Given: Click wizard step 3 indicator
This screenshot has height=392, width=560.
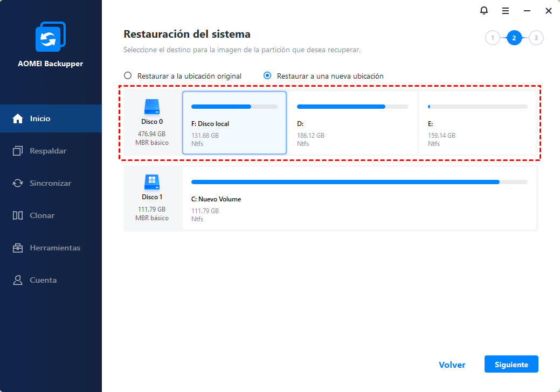Looking at the screenshot, I should pos(536,38).
